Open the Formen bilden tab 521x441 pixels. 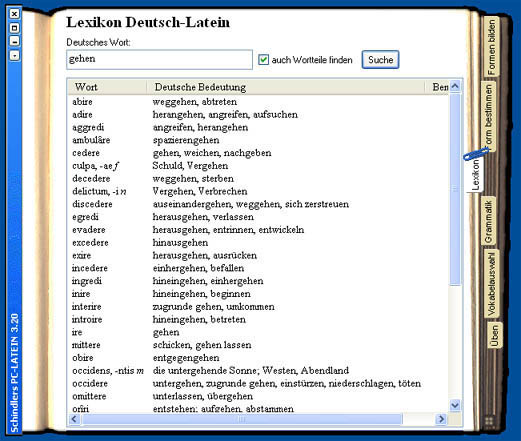click(x=491, y=47)
